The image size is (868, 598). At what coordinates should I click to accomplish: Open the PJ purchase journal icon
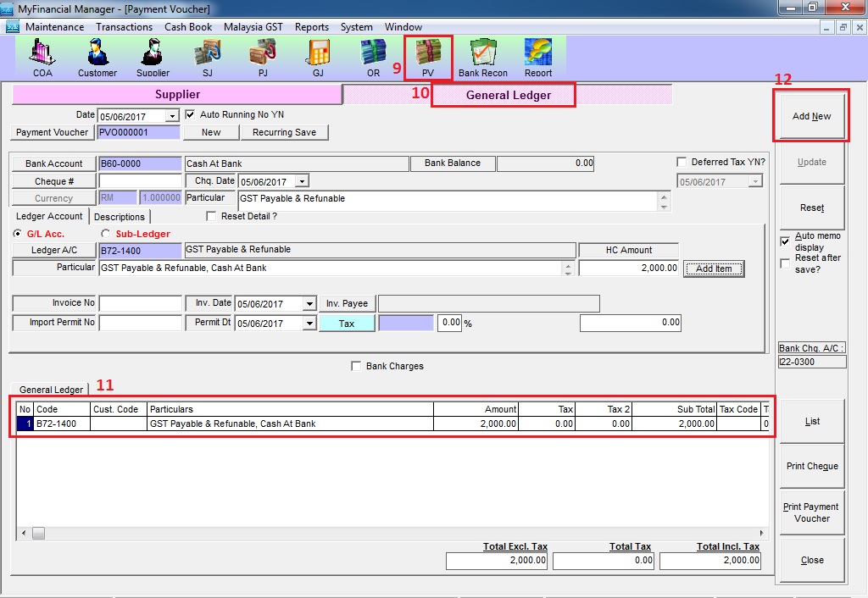262,57
